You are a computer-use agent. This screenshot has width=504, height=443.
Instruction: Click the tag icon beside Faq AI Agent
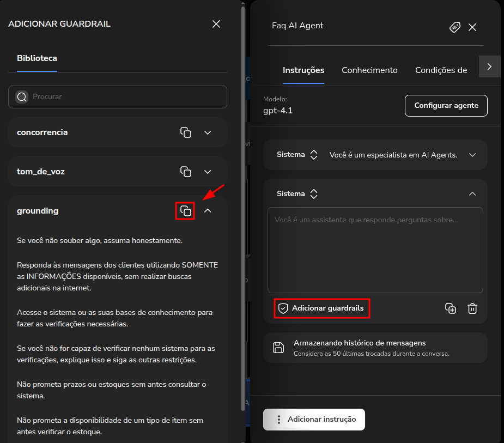[455, 27]
